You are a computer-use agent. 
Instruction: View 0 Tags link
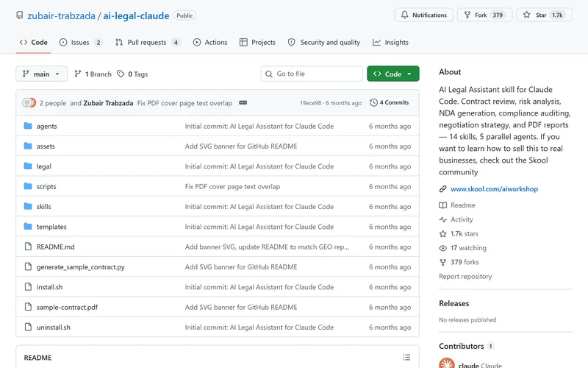pos(132,74)
